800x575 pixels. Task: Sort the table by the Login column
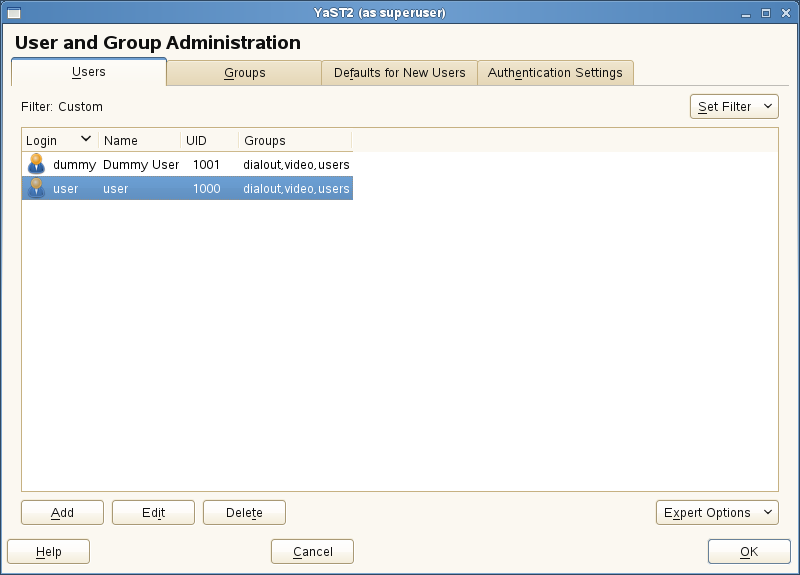point(60,140)
